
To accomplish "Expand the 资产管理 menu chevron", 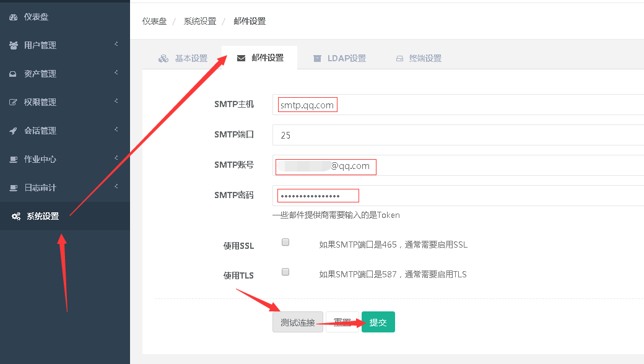I will coord(116,73).
